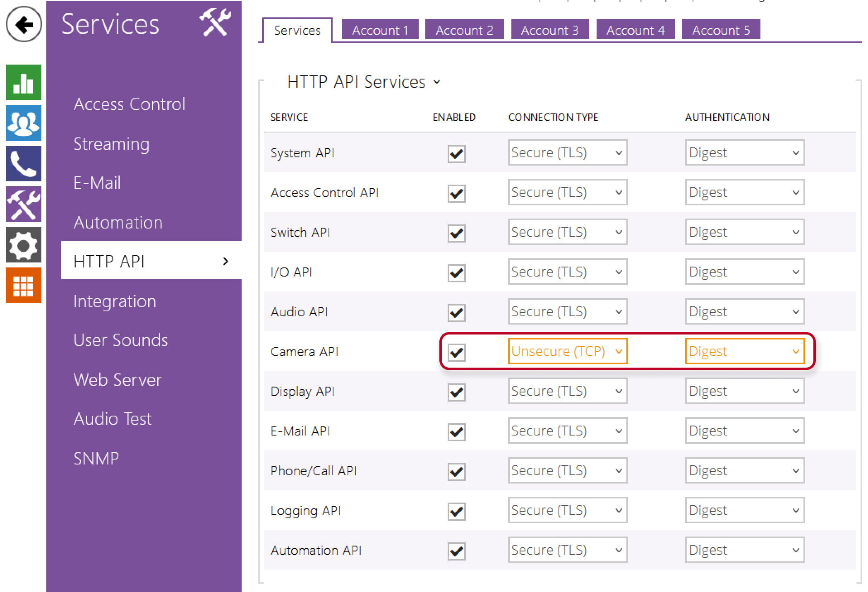868x592 pixels.
Task: Switch to the Account 5 tab
Action: 721,30
